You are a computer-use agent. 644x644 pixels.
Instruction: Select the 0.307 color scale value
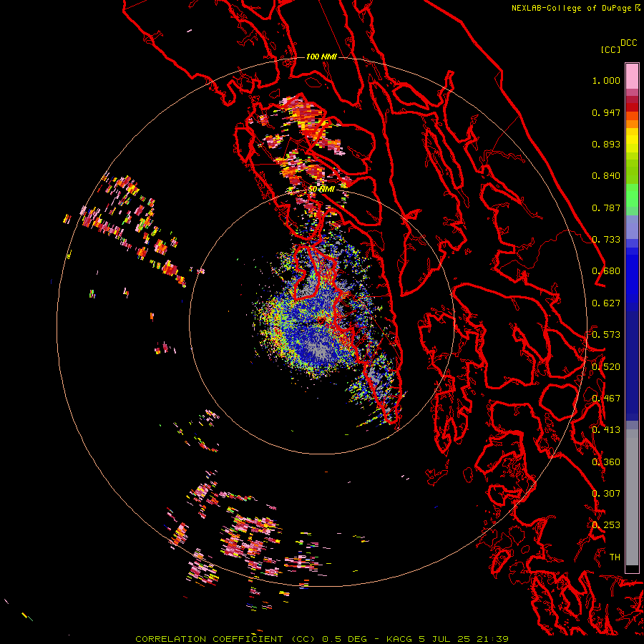coord(606,494)
